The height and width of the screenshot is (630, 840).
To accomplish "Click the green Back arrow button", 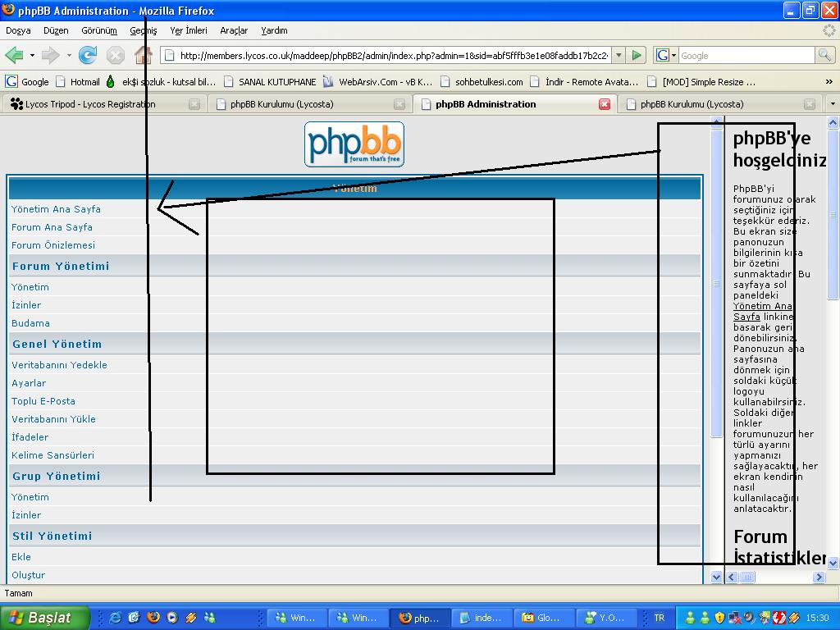I will (x=15, y=55).
